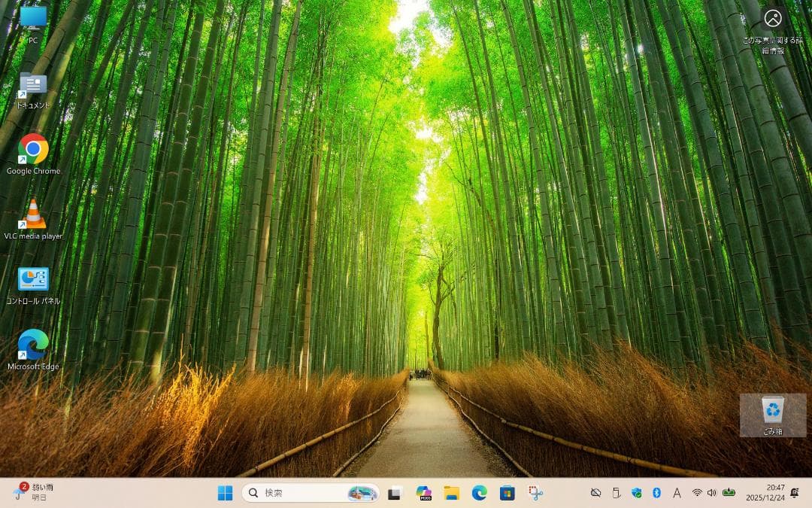Open Windows Security from the system tray

click(x=636, y=494)
